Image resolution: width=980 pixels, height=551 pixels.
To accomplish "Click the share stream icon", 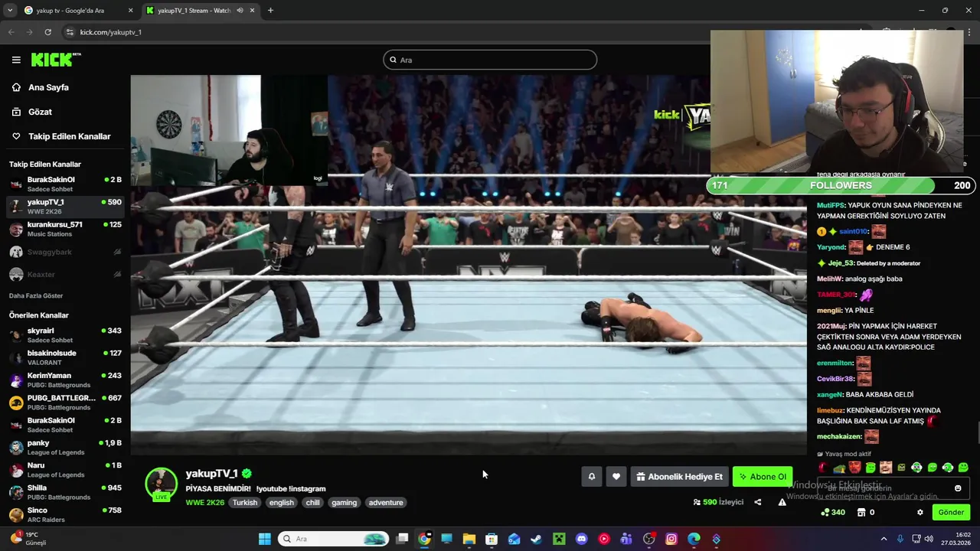I will (x=758, y=502).
